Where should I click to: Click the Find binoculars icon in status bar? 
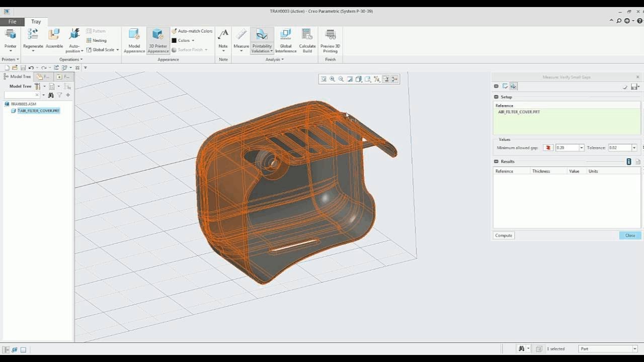pyautogui.click(x=522, y=348)
